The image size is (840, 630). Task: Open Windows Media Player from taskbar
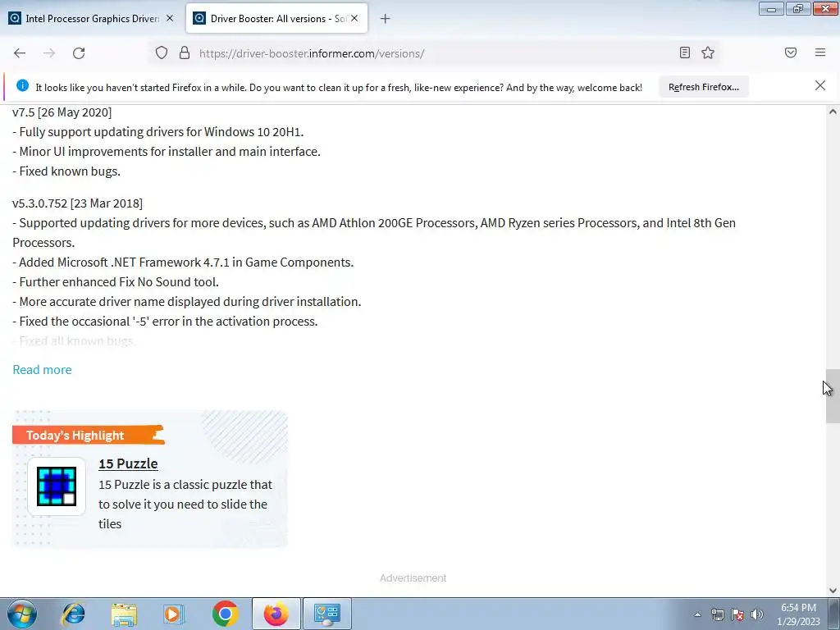pos(174,614)
